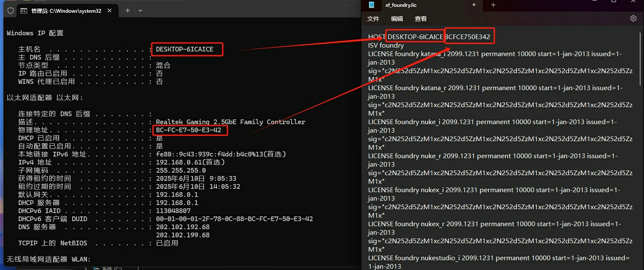Click the 是 value of 自动配置已启用

click(159, 146)
